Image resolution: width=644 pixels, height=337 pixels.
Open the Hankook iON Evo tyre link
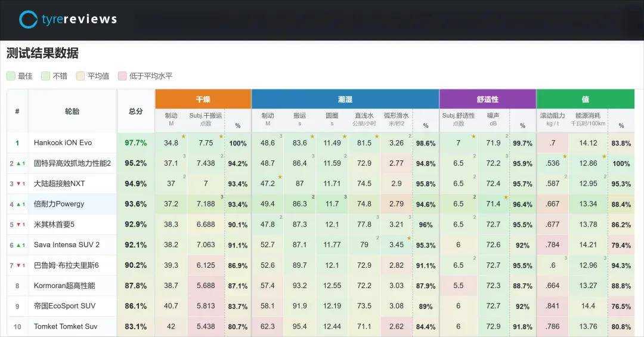(63, 143)
